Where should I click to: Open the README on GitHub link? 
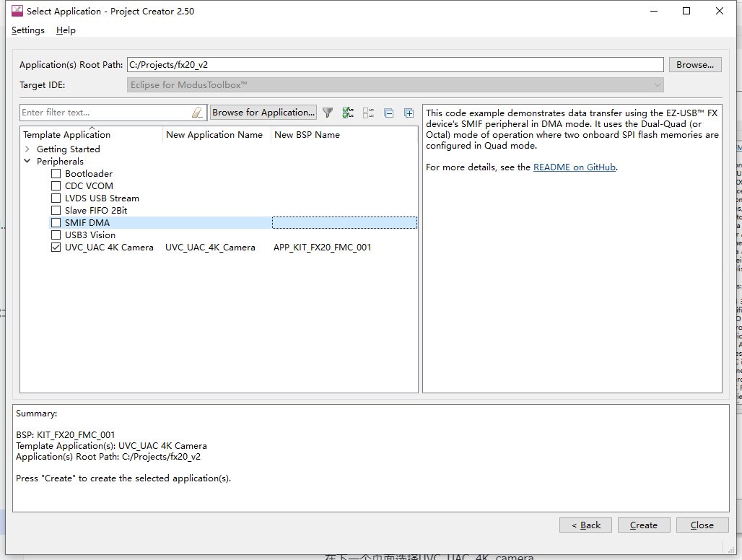pyautogui.click(x=575, y=167)
